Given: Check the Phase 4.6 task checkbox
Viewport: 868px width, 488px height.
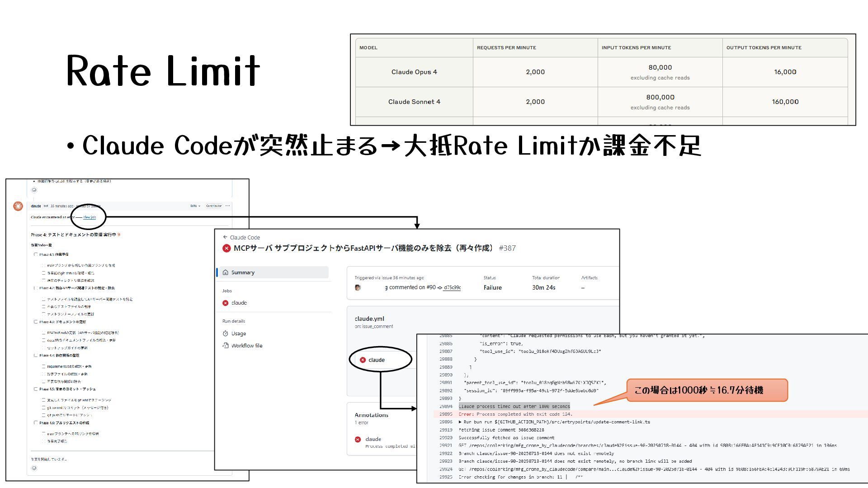Looking at the screenshot, I should pyautogui.click(x=36, y=423).
